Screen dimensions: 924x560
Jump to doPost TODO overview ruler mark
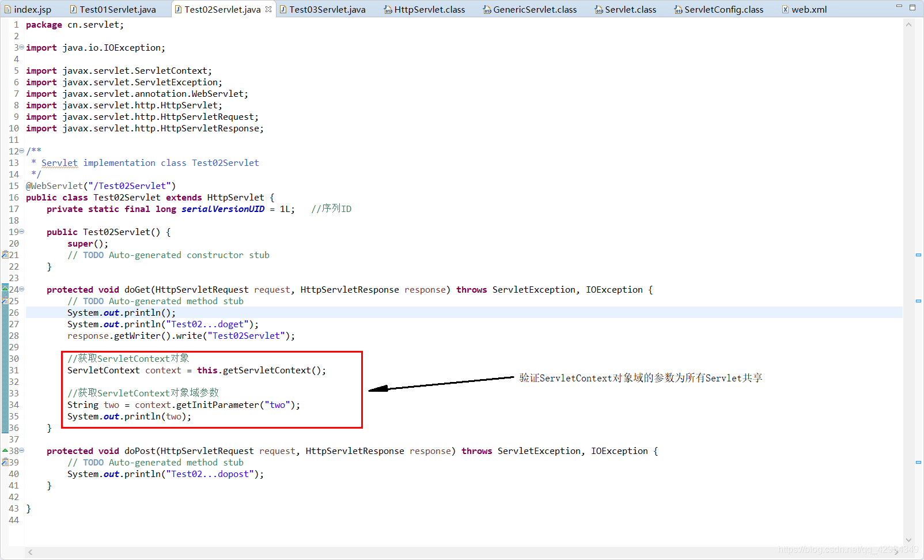(918, 462)
